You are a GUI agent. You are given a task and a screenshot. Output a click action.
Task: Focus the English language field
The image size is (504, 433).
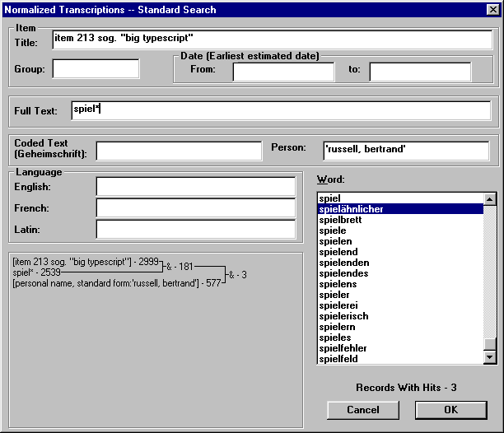pos(195,187)
